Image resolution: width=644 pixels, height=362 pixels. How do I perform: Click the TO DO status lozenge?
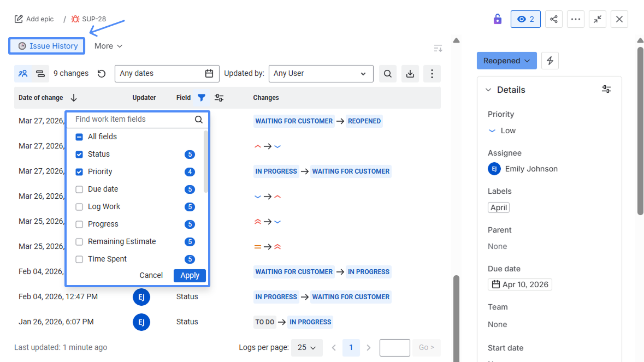coord(265,322)
